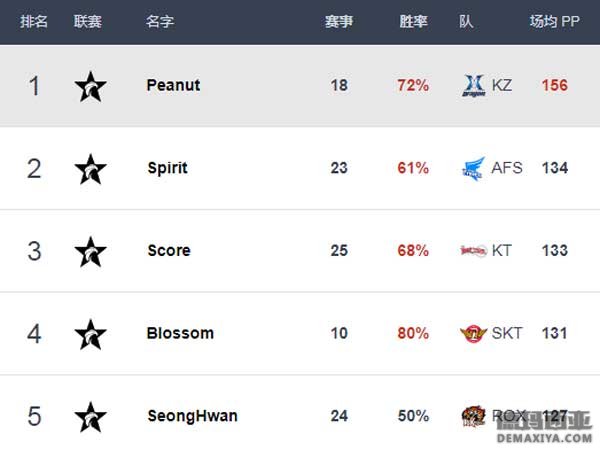Open the Blossom player name link
The height and width of the screenshot is (450, 600).
tap(180, 333)
